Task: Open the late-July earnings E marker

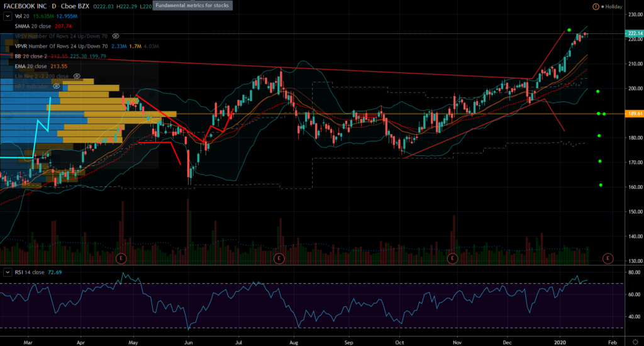Action: point(279,259)
